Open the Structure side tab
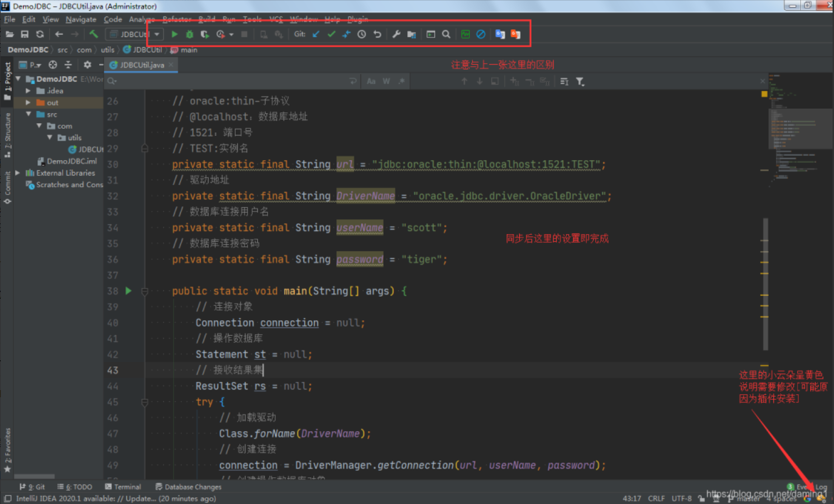Viewport: 834px width, 504px height. (7, 135)
